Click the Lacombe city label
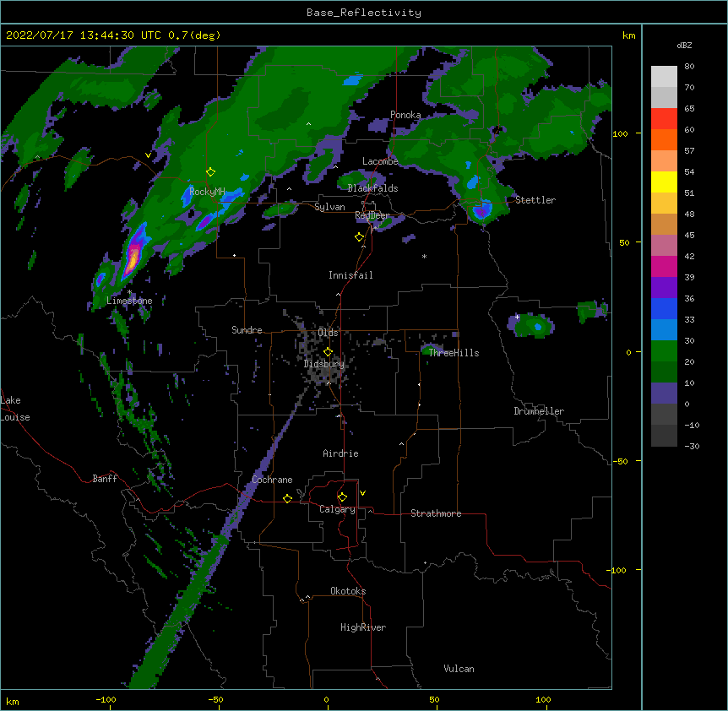 click(x=380, y=161)
